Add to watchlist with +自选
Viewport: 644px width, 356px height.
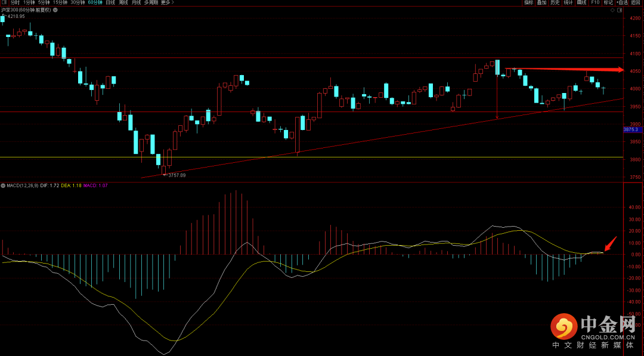(x=622, y=2)
